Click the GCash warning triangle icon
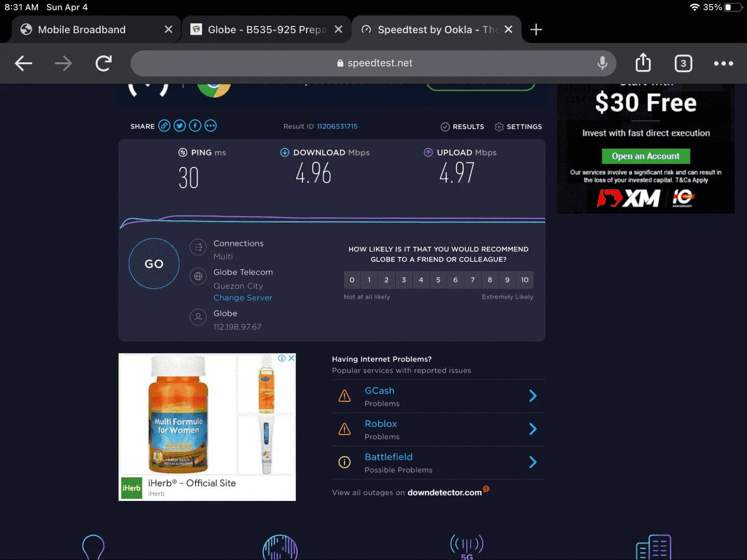Viewport: 747px width, 560px height. 344,396
